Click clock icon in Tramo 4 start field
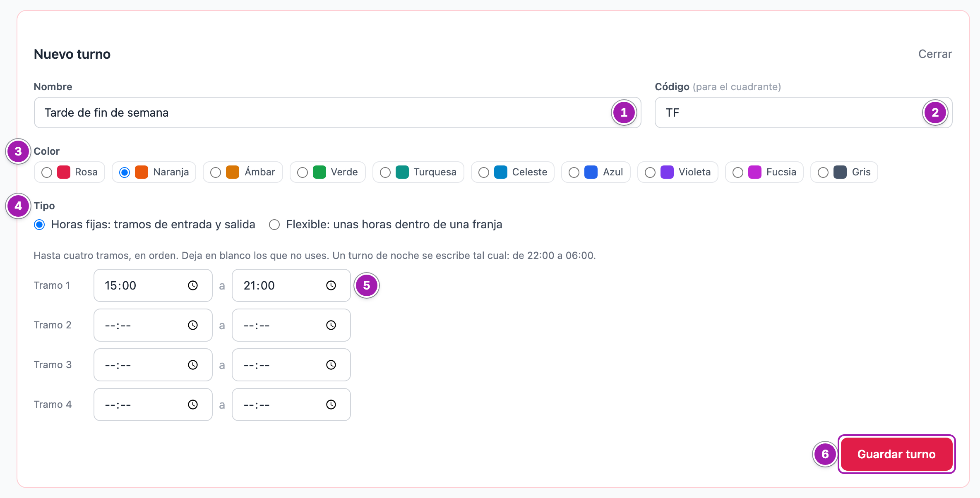980x498 pixels. [193, 405]
